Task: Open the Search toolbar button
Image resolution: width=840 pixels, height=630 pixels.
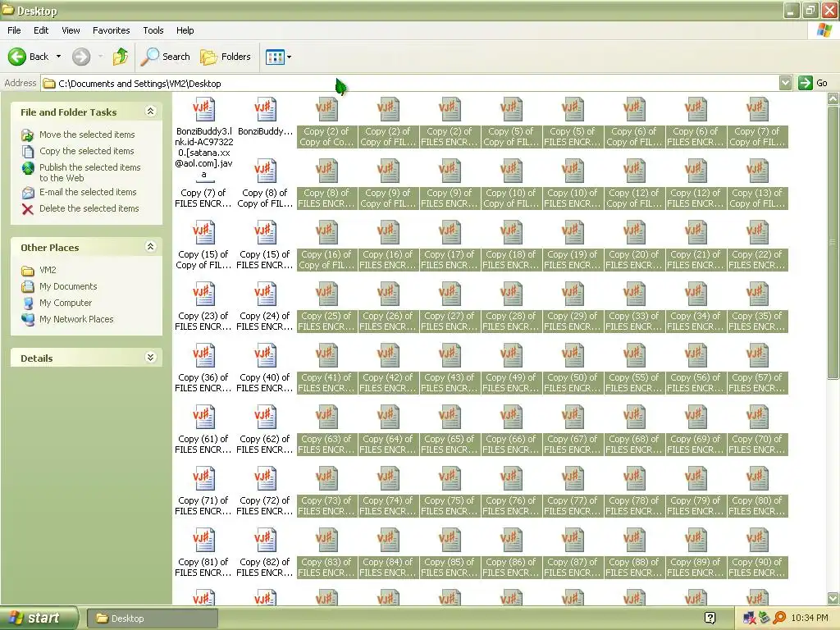Action: (166, 57)
